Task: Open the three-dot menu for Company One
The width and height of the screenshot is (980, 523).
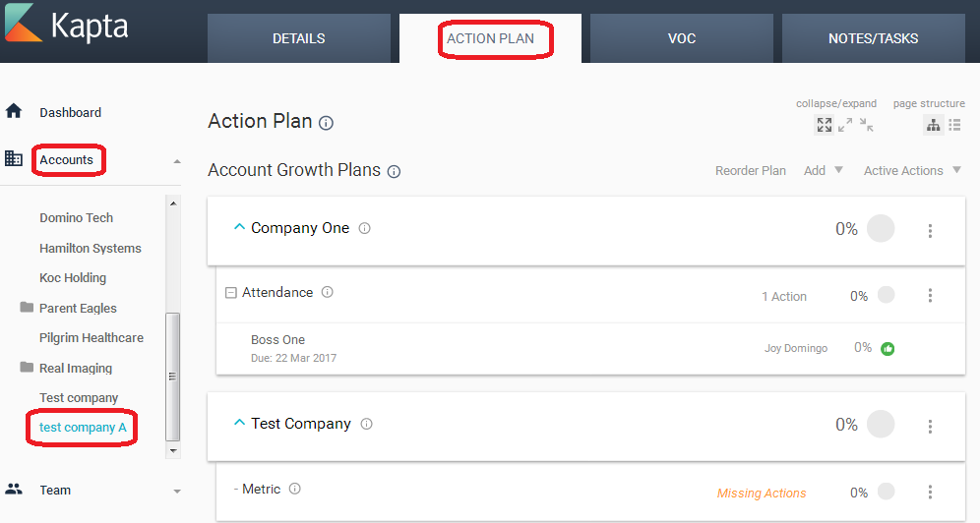Action: coord(930,231)
